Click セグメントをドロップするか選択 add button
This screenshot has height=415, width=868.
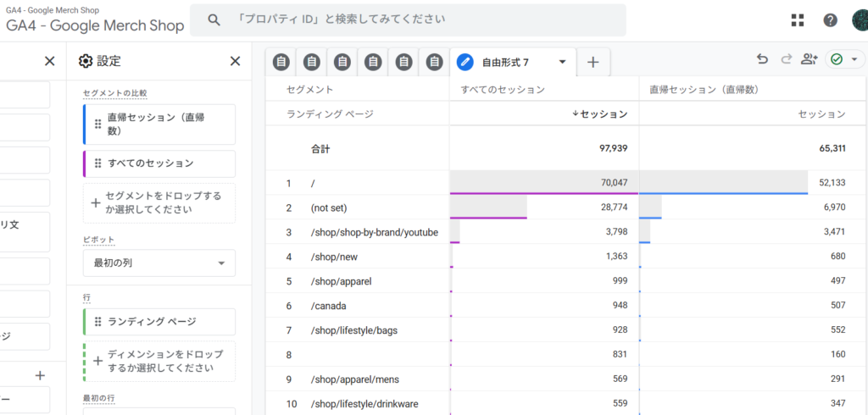(159, 203)
